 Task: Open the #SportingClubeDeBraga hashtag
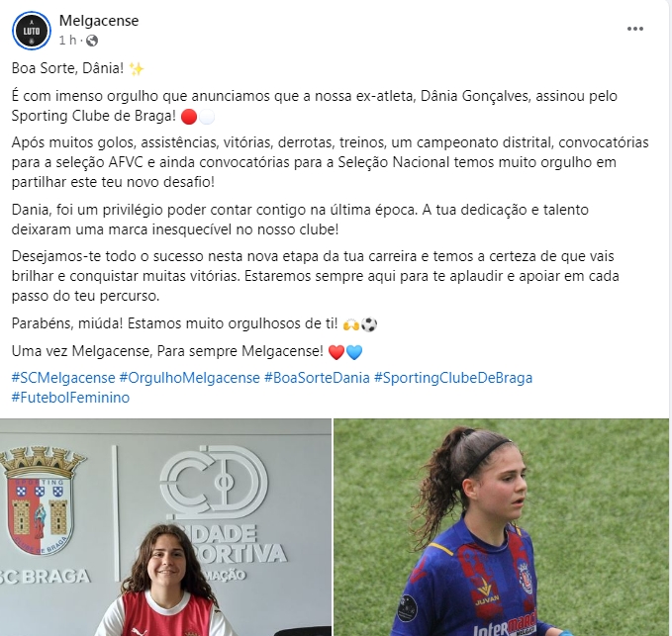[x=453, y=378]
